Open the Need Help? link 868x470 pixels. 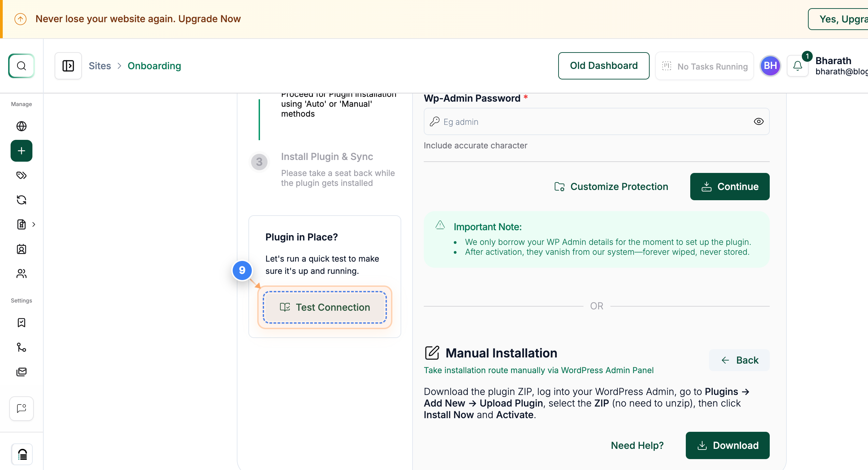point(637,445)
